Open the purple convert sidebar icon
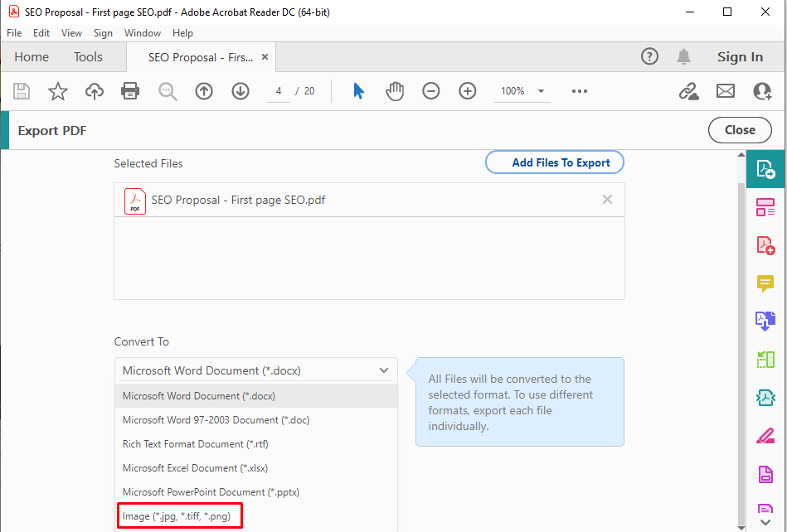Viewport: 787px width, 532px height. pyautogui.click(x=765, y=321)
